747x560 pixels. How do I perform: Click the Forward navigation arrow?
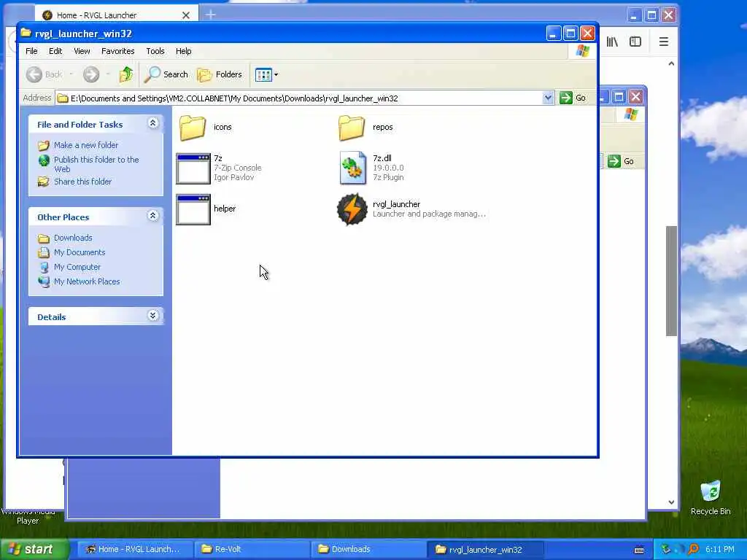pyautogui.click(x=91, y=74)
